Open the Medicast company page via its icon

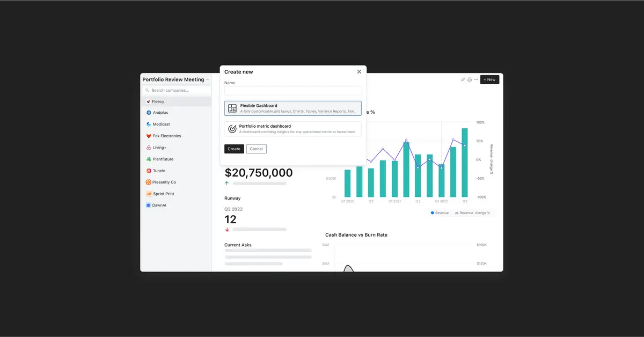tap(148, 124)
